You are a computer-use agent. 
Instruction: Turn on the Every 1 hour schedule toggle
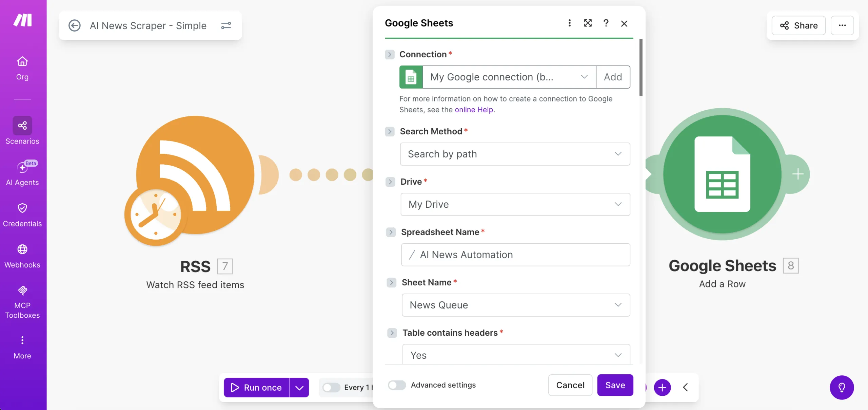(331, 387)
